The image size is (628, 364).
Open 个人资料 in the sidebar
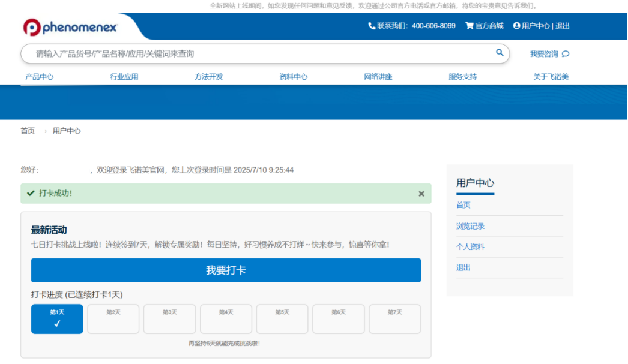click(471, 246)
